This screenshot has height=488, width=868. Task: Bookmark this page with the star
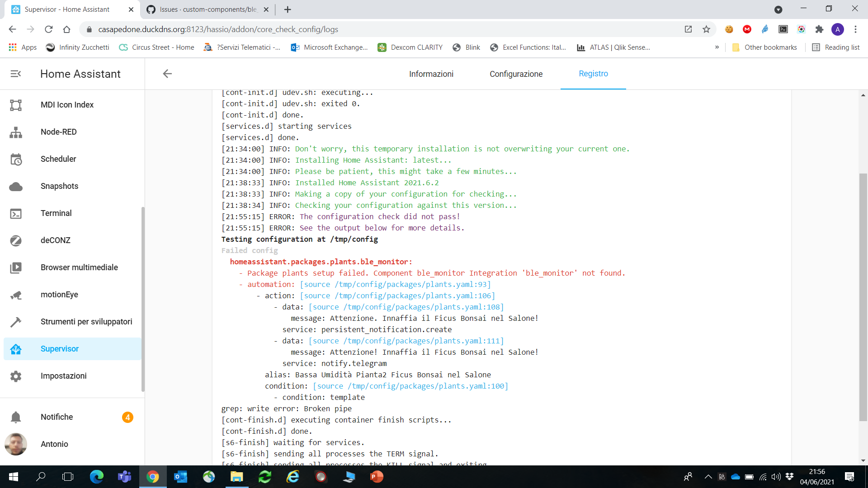706,29
